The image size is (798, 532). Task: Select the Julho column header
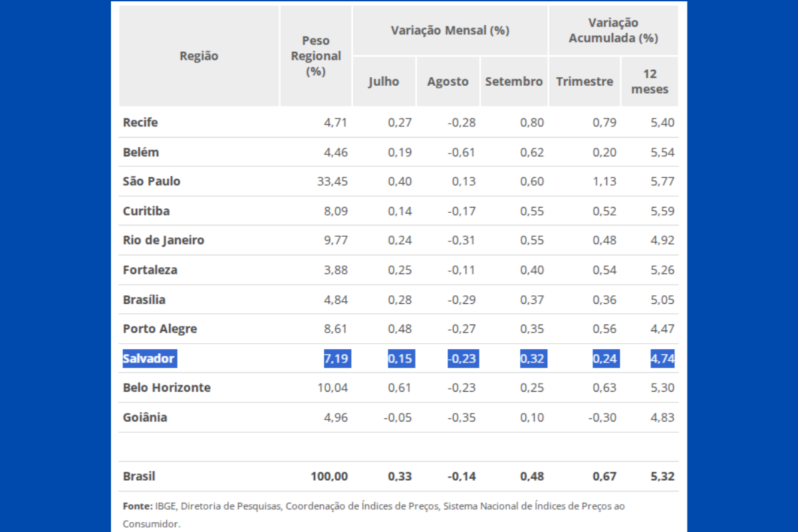[x=384, y=82]
